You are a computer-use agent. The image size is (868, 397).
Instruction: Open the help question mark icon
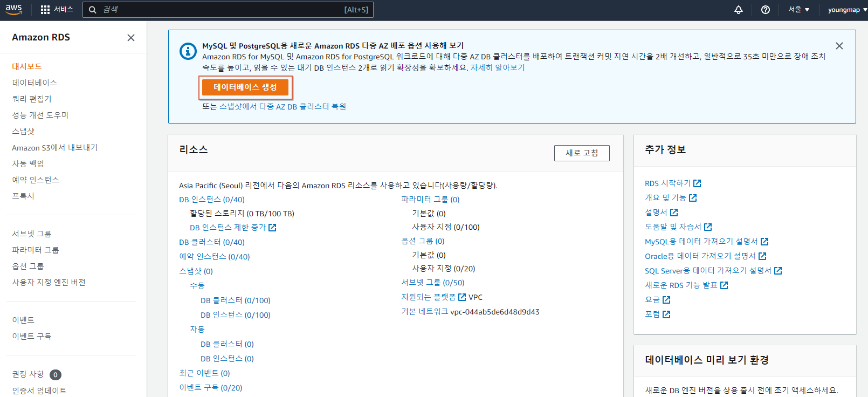point(766,10)
